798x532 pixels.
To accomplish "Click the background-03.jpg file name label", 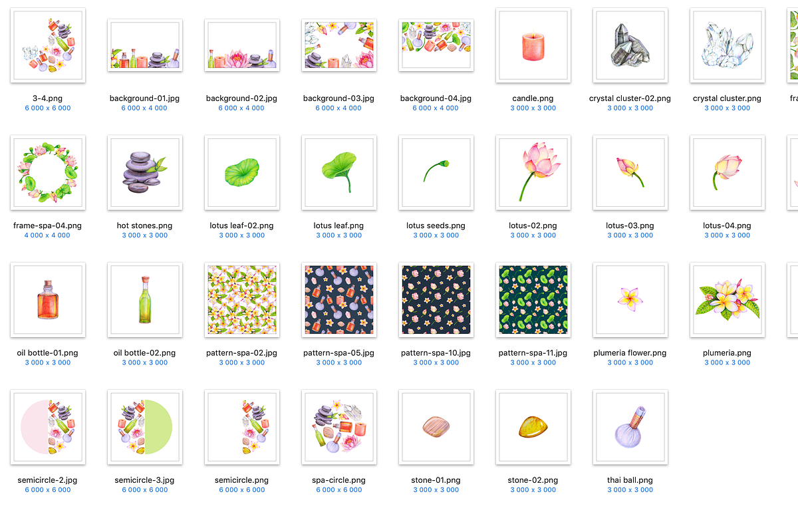I will (338, 98).
